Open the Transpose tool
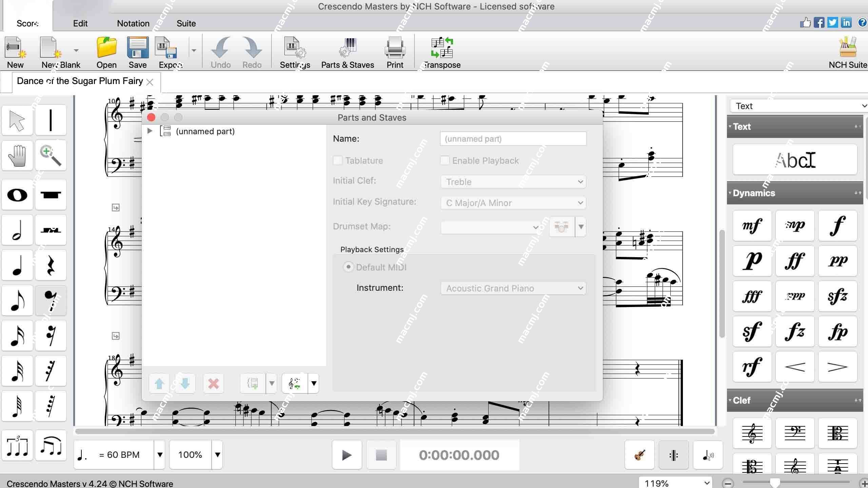868x488 pixels. pos(442,53)
